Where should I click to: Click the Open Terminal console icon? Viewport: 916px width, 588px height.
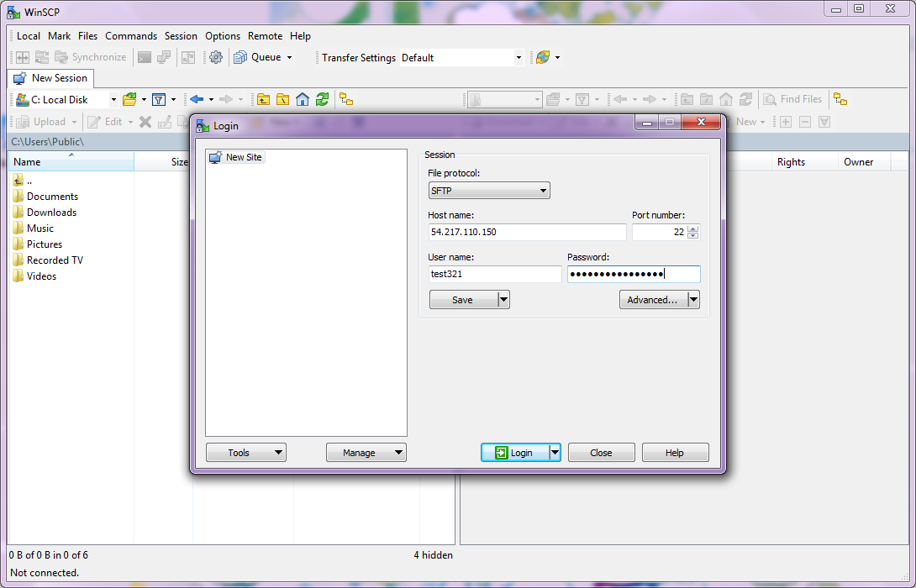coord(145,57)
